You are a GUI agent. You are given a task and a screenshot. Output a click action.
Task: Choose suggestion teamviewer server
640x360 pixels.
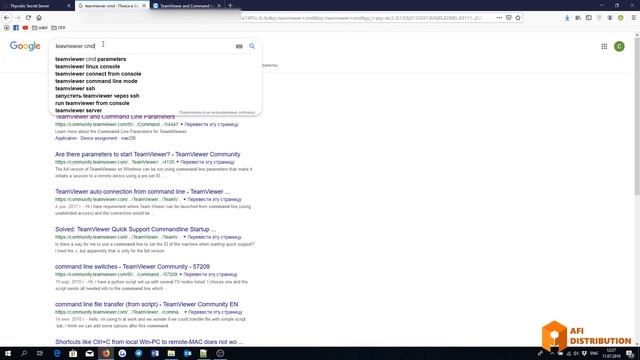(x=78, y=111)
